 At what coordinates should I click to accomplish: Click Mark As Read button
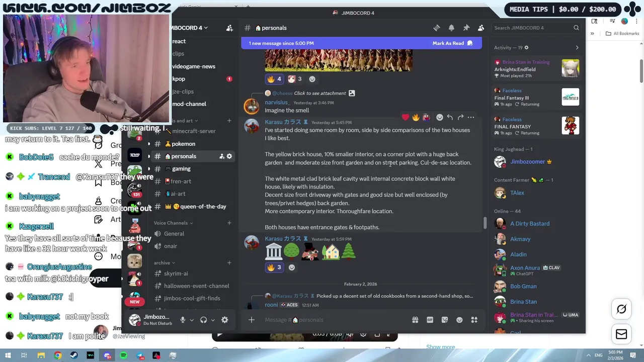(x=452, y=43)
